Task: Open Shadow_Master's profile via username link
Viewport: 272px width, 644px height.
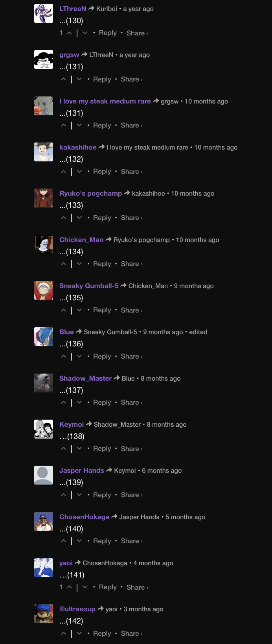Action: coord(85,378)
